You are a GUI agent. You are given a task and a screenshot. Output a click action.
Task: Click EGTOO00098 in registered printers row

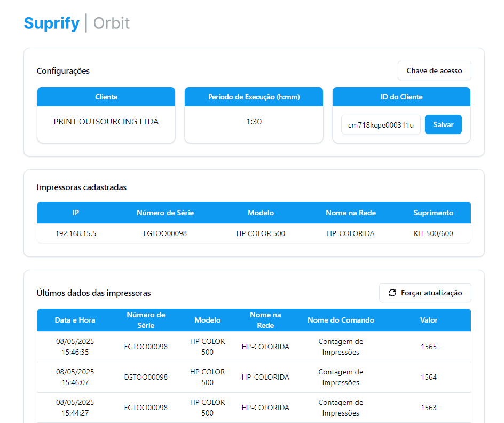point(165,233)
